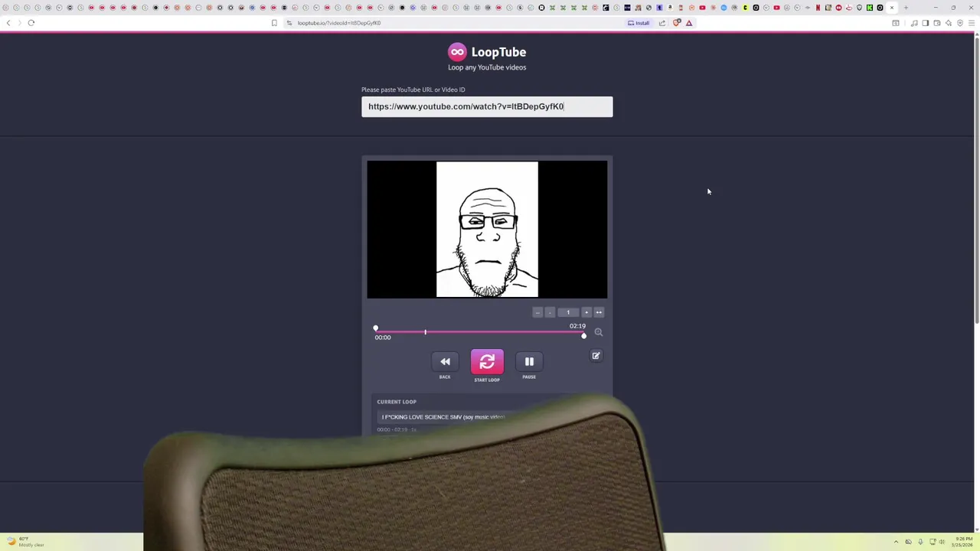The image size is (980, 551).
Task: Open a new tab with the plus button
Action: tap(906, 8)
